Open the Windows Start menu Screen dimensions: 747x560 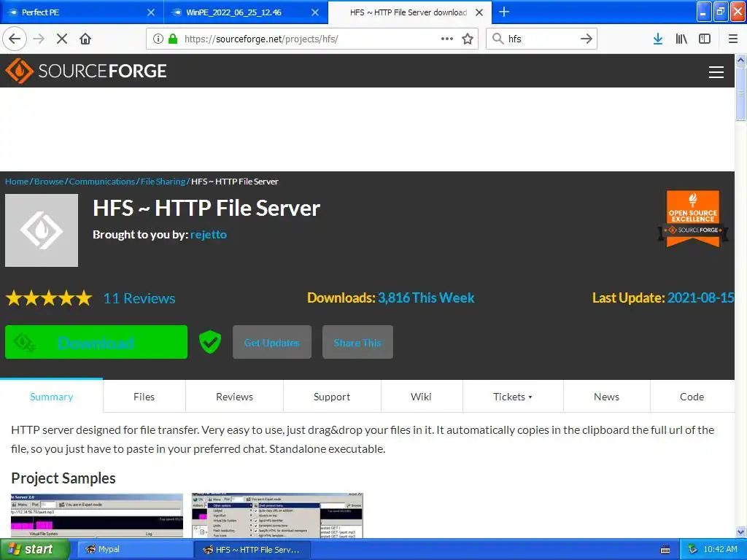coord(34,549)
